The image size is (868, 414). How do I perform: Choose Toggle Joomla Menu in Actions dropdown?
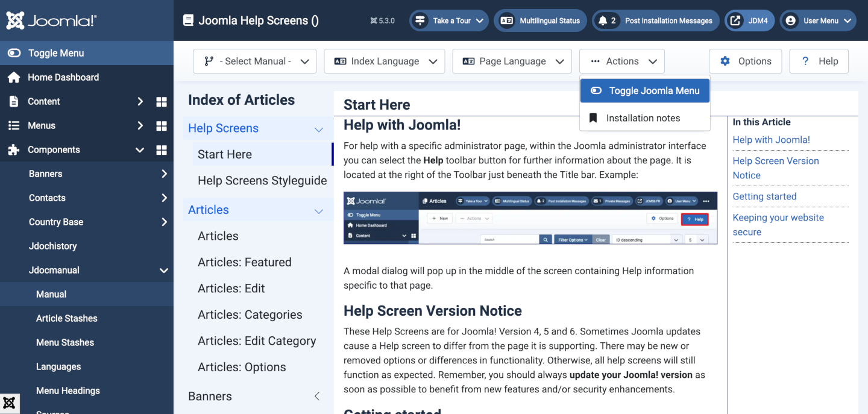[645, 90]
